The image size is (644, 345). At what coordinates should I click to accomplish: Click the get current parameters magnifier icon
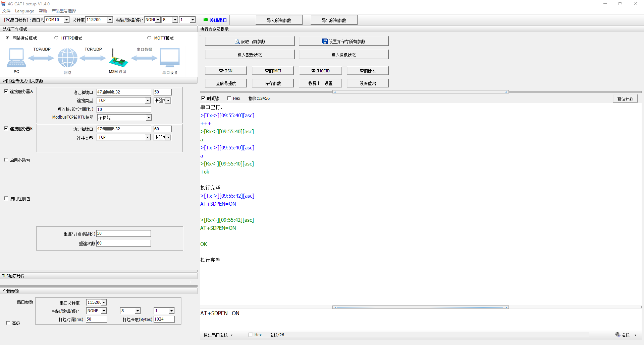pos(237,42)
